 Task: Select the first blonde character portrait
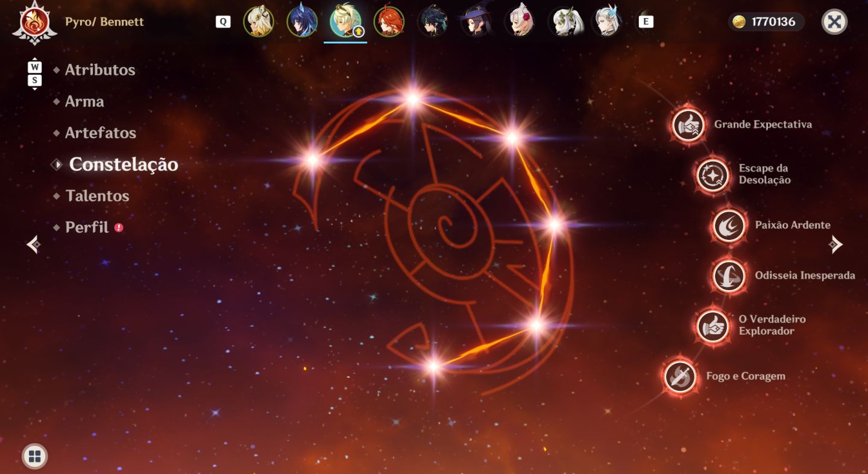pos(259,22)
